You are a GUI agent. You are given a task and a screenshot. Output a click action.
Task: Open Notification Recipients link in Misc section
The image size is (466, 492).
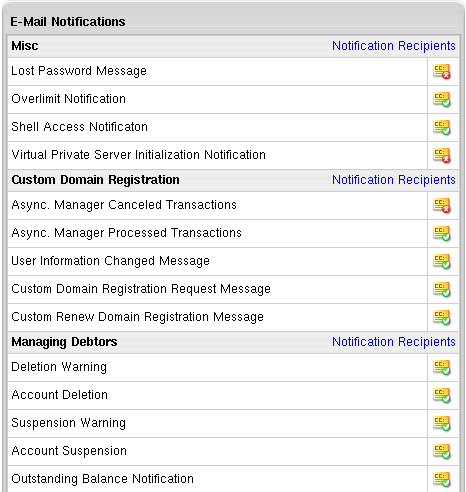(x=394, y=46)
